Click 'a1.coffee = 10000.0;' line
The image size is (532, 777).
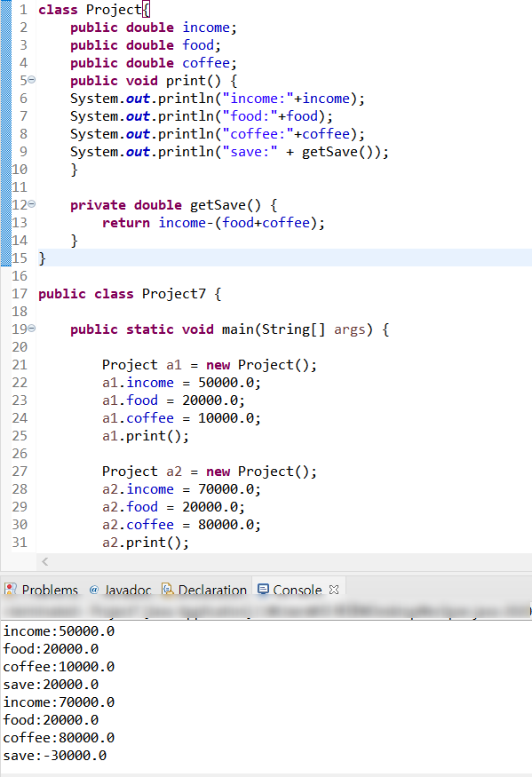coord(181,418)
